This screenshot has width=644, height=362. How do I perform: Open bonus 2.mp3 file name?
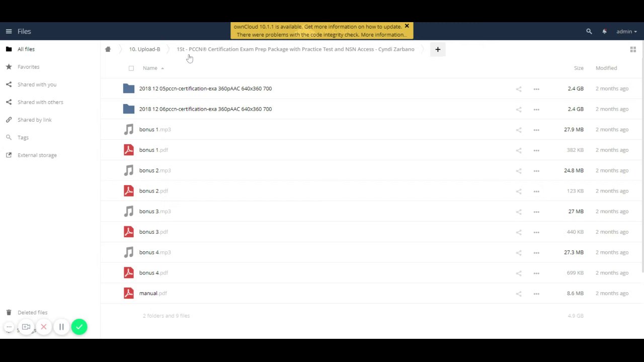155,170
